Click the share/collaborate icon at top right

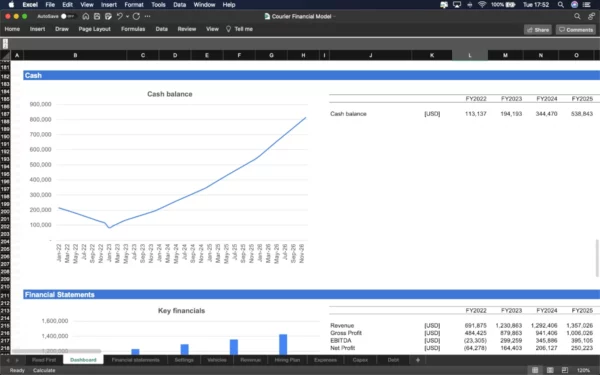point(592,16)
